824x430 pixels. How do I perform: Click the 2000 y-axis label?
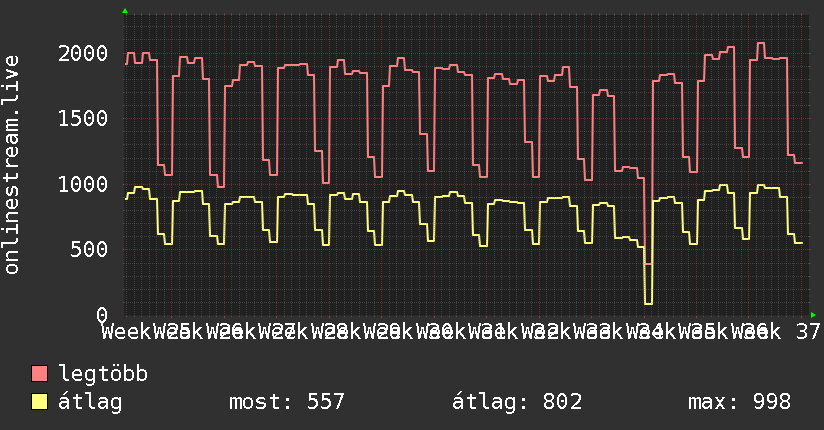[83, 53]
